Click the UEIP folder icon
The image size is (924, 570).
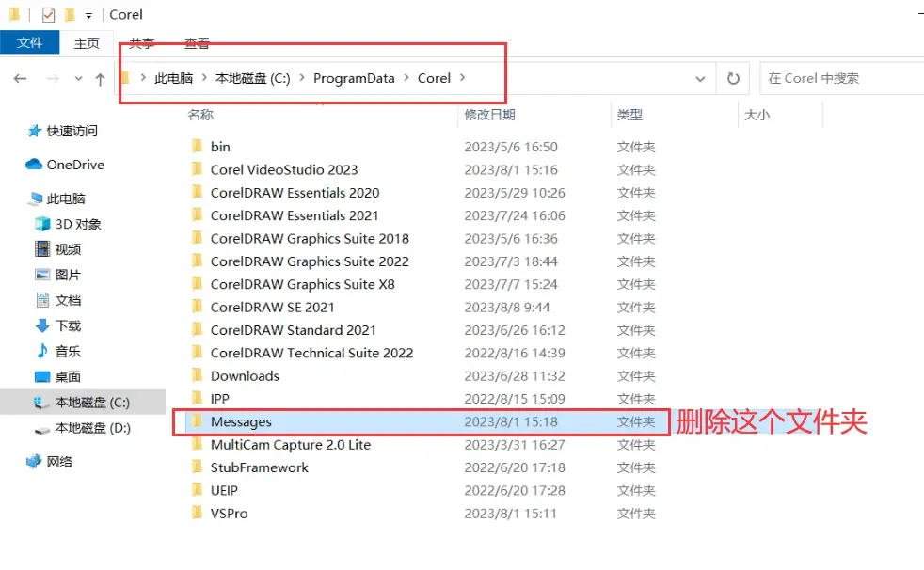197,490
